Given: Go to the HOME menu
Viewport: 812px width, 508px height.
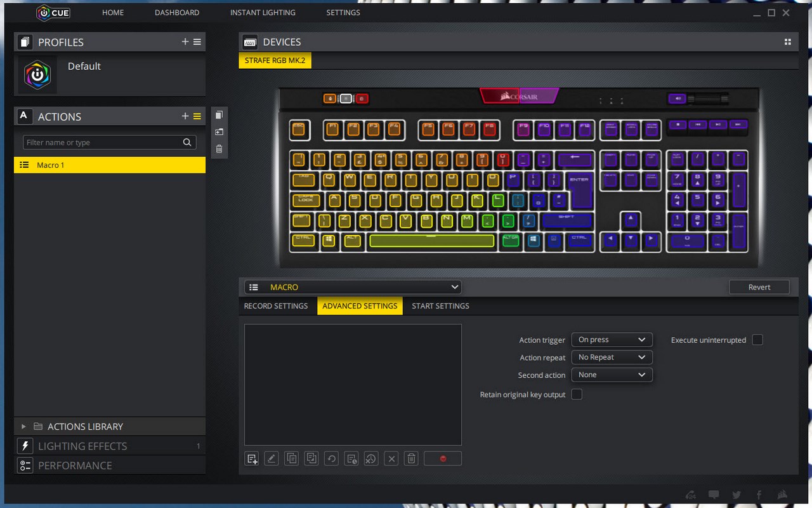Looking at the screenshot, I should point(113,13).
